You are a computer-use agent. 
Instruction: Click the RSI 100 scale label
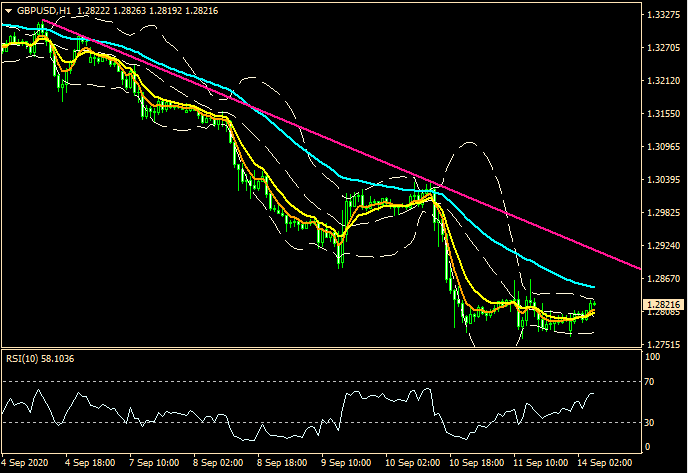(x=653, y=356)
